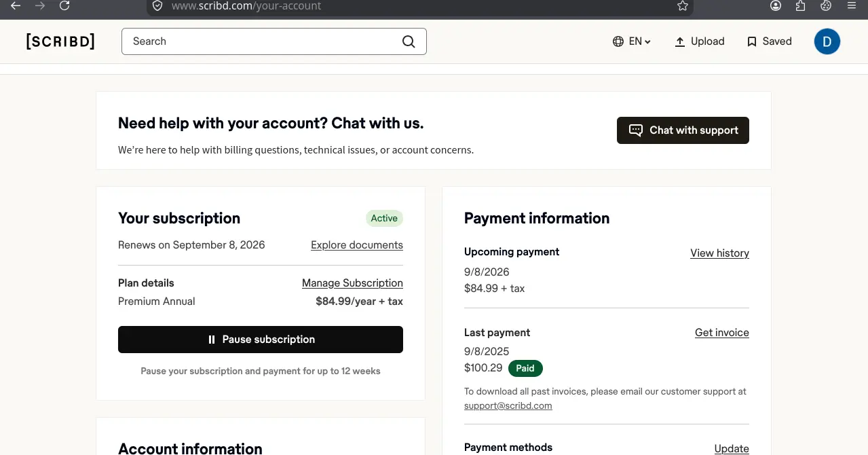Click the 9/8/2025 last payment date
This screenshot has width=868, height=455.
[x=487, y=352]
